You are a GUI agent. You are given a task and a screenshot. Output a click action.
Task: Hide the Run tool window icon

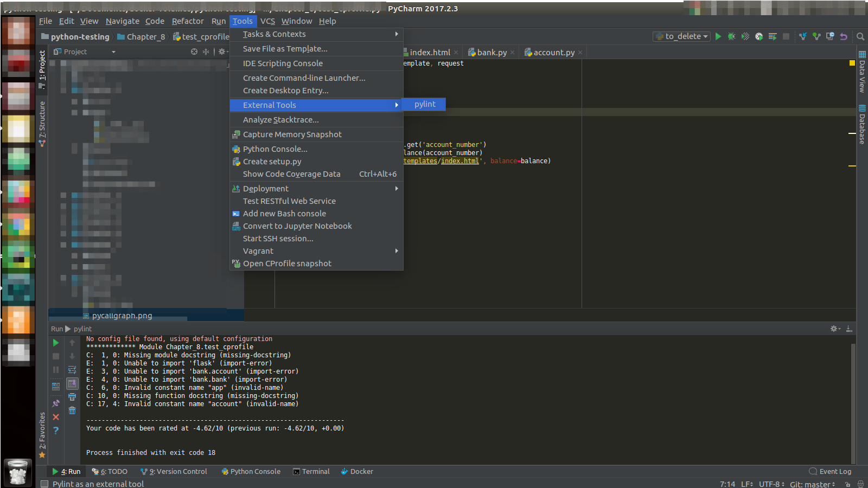pyautogui.click(x=849, y=329)
